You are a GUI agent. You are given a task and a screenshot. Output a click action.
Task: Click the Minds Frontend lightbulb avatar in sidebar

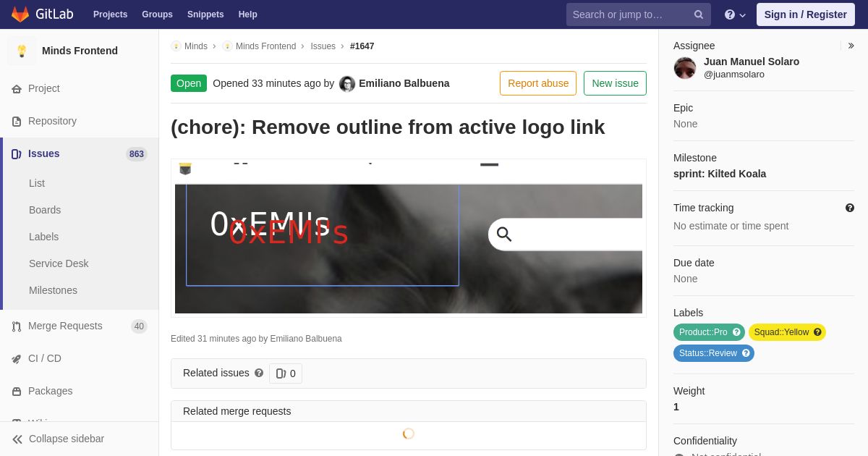tap(22, 51)
